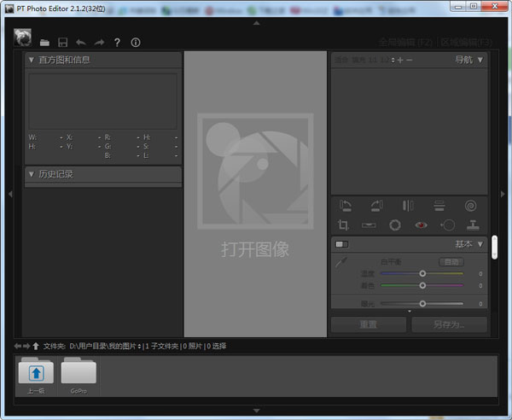This screenshot has width=512, height=420.
Task: Toggle the 基本 panel on/off switch
Action: (341, 244)
